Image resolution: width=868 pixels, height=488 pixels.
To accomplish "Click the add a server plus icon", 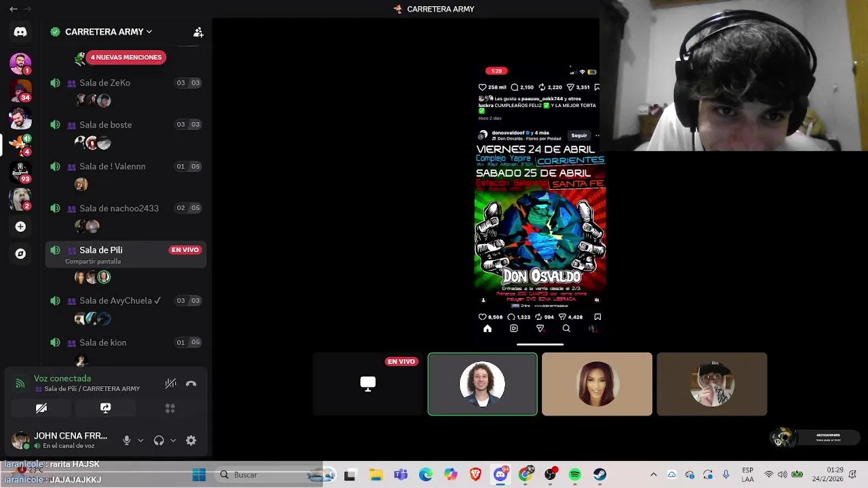I will pyautogui.click(x=20, y=226).
